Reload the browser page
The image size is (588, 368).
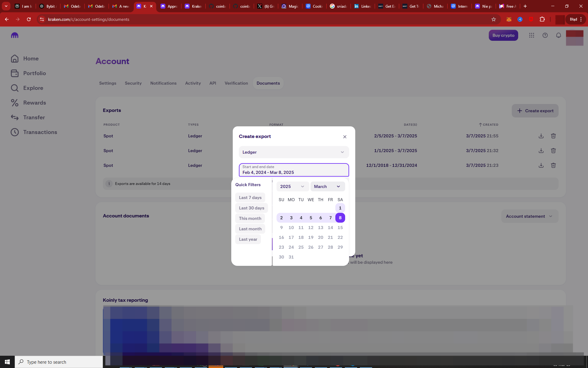pyautogui.click(x=29, y=19)
